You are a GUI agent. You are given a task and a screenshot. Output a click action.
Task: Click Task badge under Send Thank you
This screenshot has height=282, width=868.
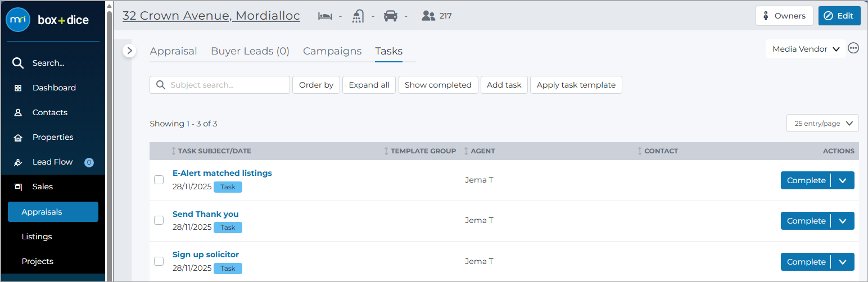coord(228,228)
